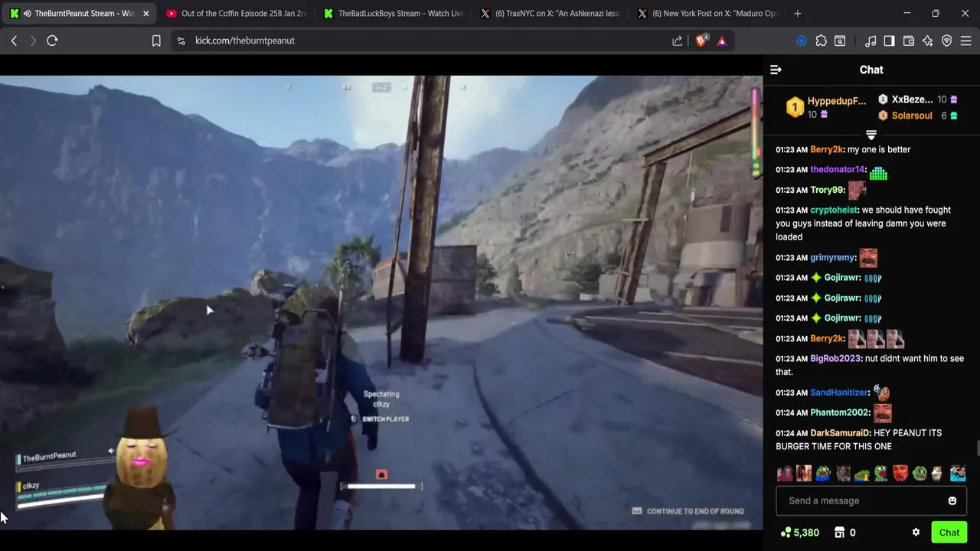The image size is (980, 551).
Task: Open Berry2k profile on 'my one is better' message
Action: coord(827,149)
